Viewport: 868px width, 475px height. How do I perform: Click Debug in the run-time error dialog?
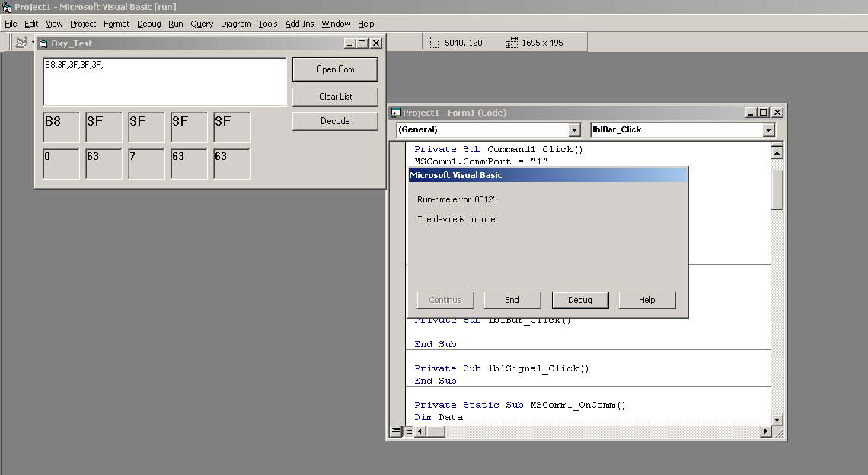click(x=580, y=300)
